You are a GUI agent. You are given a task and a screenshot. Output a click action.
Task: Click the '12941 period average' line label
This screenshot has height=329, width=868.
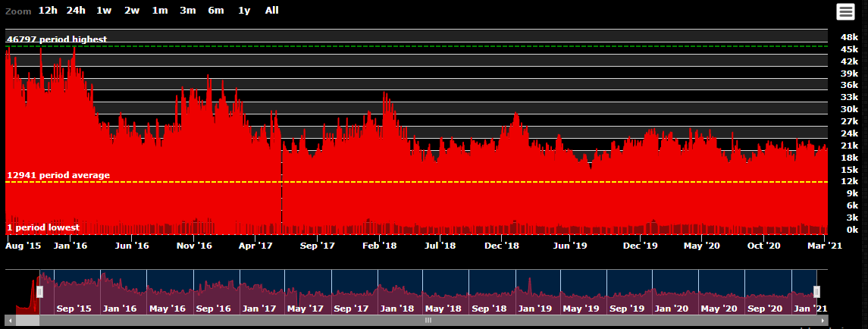click(x=58, y=175)
